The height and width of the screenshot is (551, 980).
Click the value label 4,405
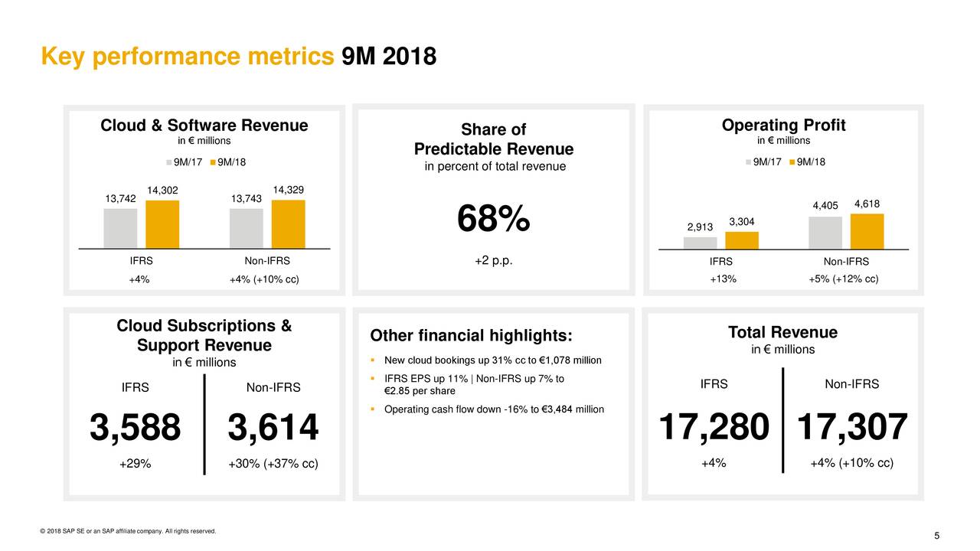[x=825, y=206]
